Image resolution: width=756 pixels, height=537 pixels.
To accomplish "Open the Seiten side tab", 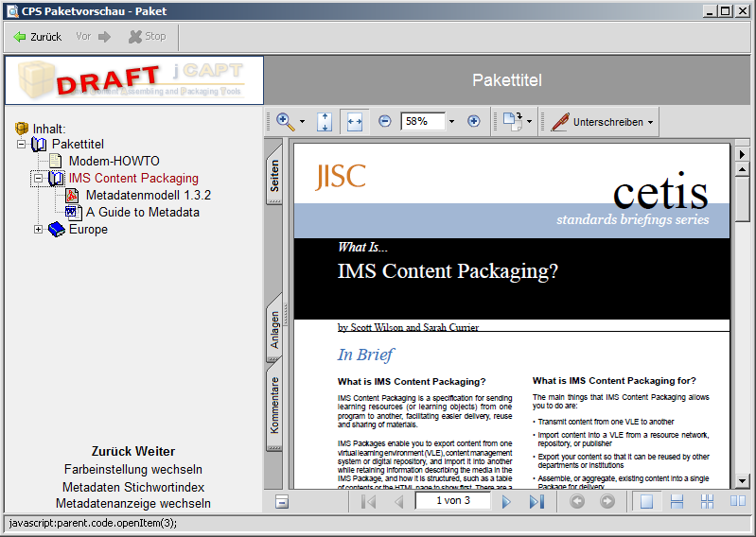I will (x=274, y=175).
